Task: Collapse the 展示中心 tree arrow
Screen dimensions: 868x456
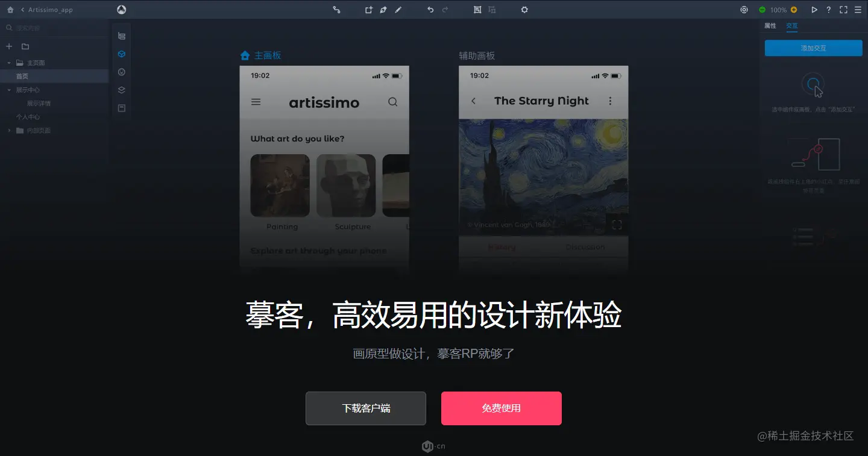Action: (x=9, y=90)
